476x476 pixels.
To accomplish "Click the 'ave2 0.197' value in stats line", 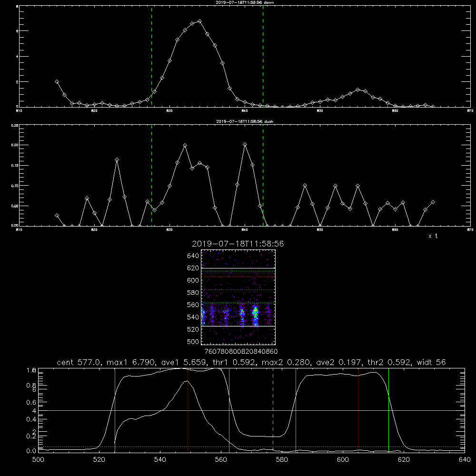I will 339,362.
